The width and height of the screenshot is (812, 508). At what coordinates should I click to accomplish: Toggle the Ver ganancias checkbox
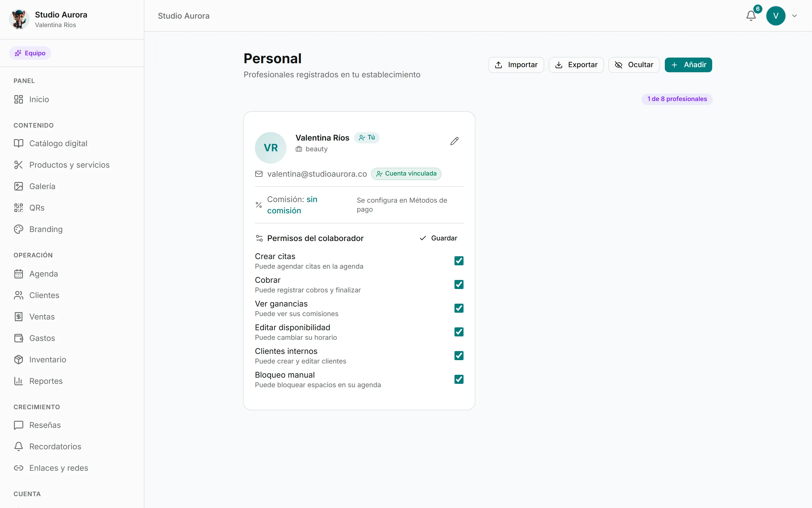coord(459,308)
